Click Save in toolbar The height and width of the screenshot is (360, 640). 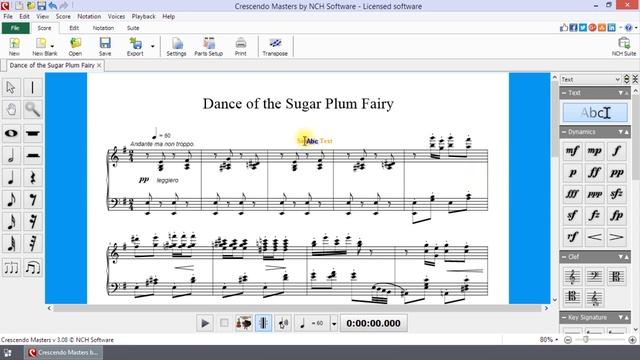(105, 47)
